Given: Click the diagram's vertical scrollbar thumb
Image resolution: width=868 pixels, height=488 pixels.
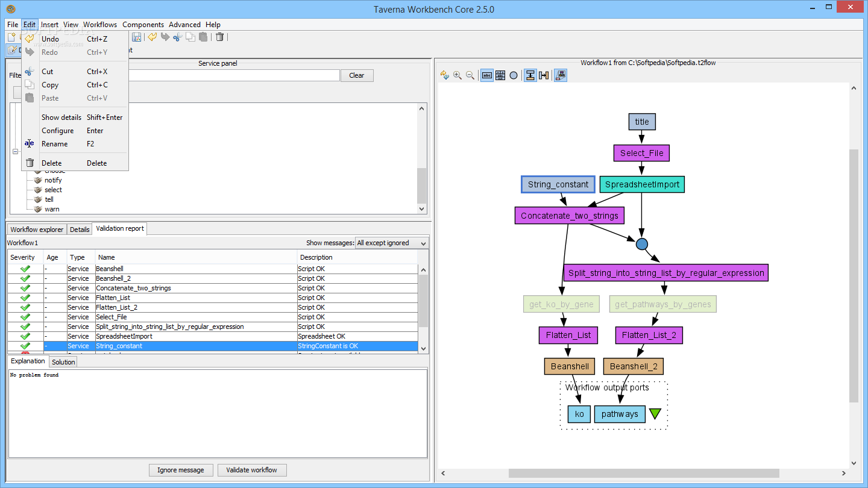Looking at the screenshot, I should click(x=854, y=275).
